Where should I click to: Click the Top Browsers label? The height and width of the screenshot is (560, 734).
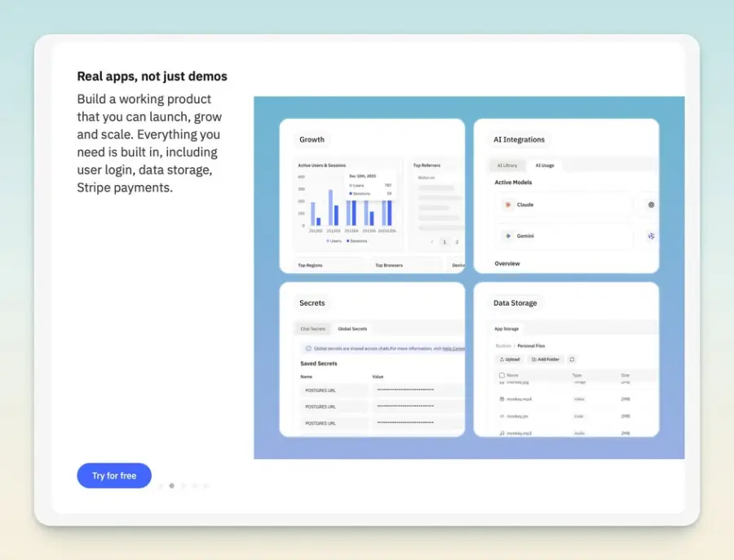tap(388, 265)
